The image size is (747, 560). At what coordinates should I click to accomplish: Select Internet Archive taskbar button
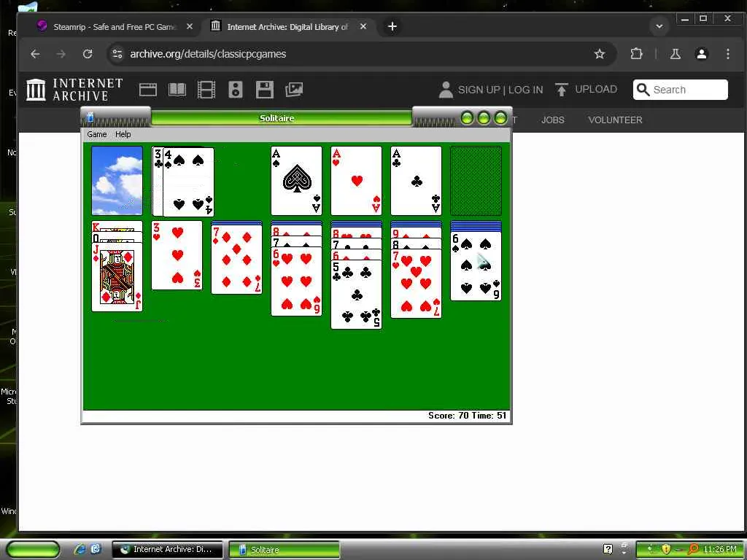pyautogui.click(x=167, y=550)
